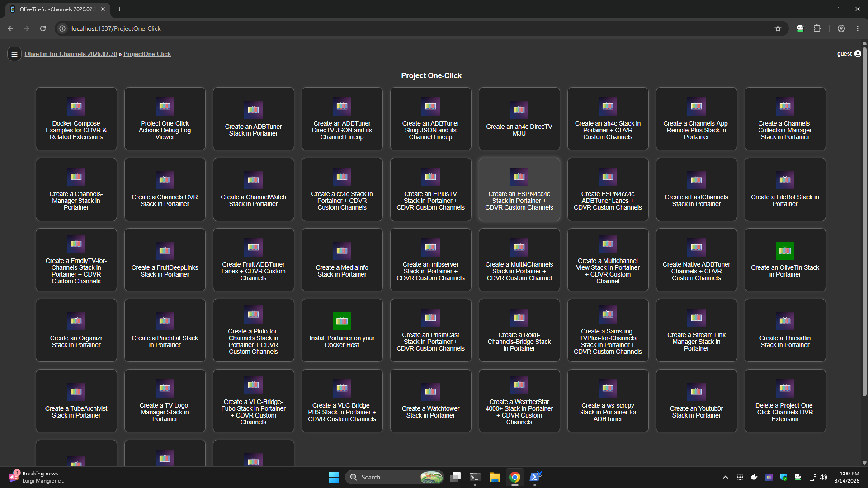Click icon on ESPN4cc4c Stack card
868x488 pixels.
click(519, 177)
